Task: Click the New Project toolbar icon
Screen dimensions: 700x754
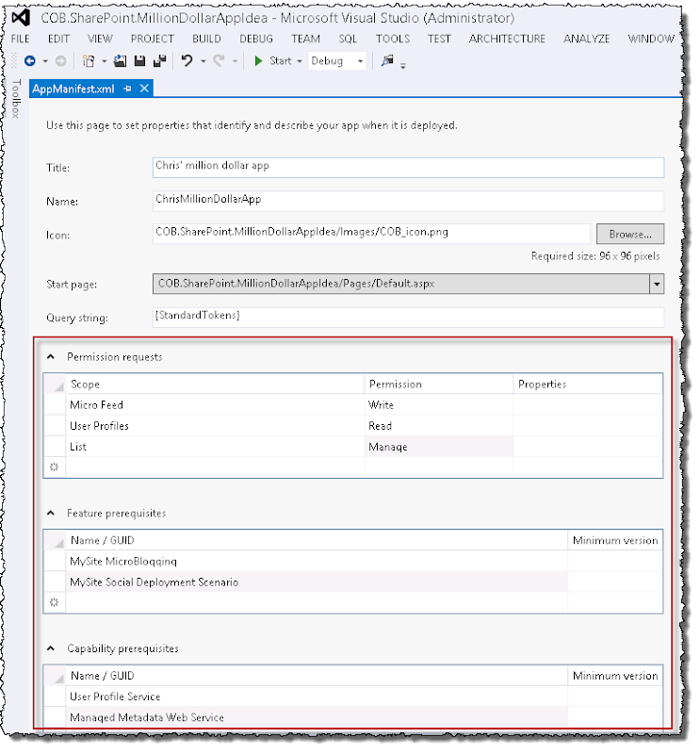Action: pos(89,61)
